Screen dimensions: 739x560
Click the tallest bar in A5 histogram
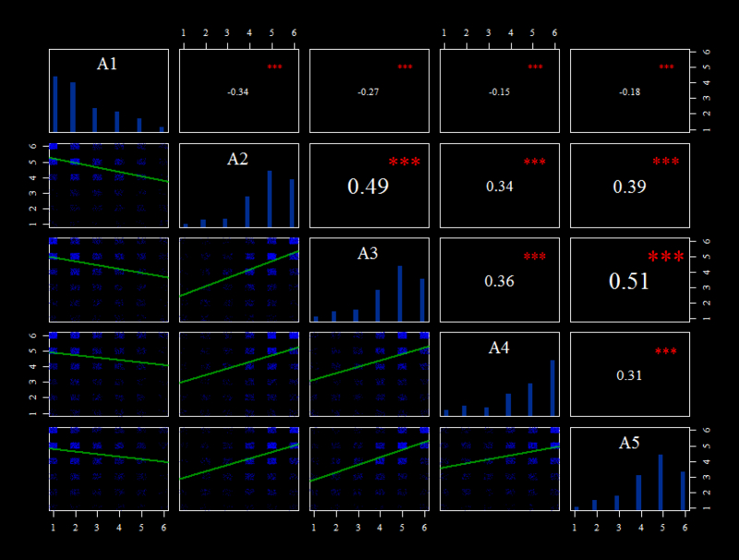(x=660, y=482)
